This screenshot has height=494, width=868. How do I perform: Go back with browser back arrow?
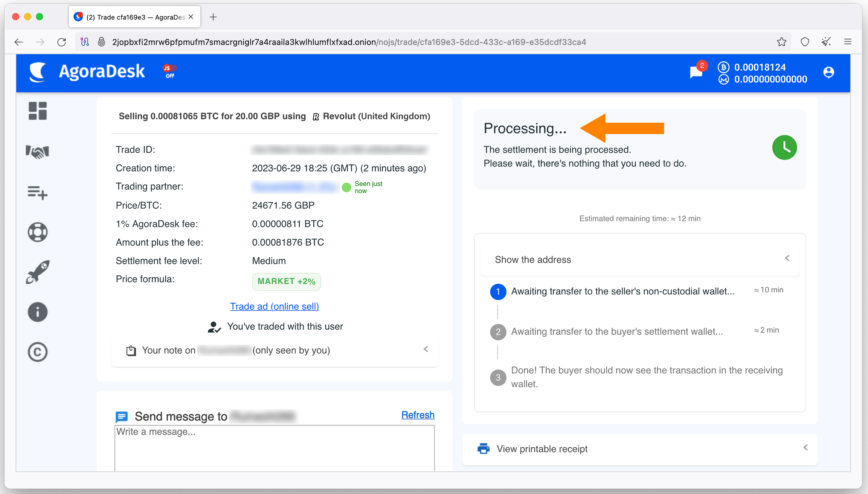pos(19,42)
